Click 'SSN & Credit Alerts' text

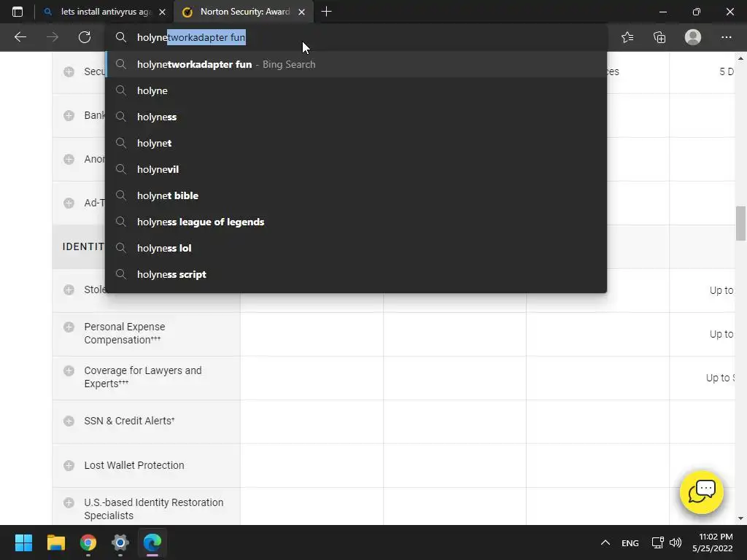[129, 421]
